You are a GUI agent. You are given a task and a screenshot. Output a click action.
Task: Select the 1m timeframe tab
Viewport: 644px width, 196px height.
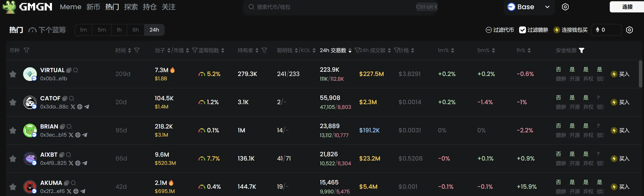[x=83, y=30]
